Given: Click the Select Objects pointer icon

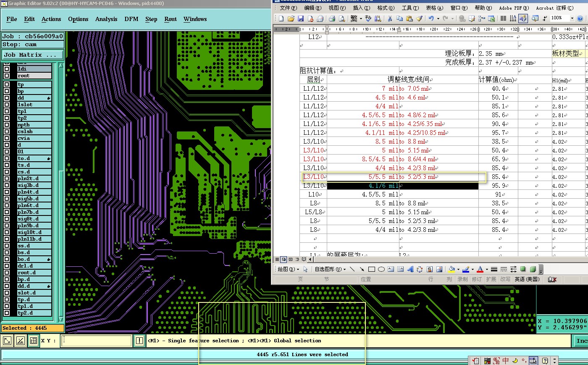Looking at the screenshot, I should click(x=305, y=269).
